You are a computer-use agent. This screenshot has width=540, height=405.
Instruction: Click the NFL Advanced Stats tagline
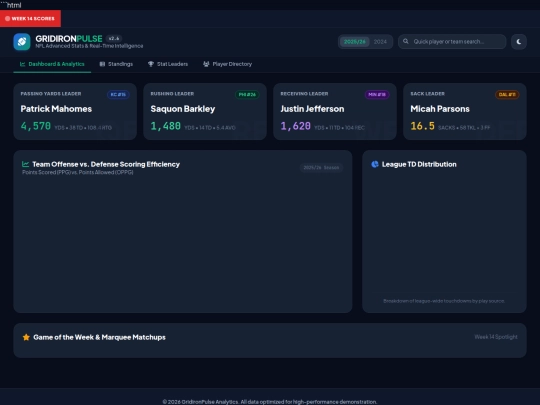[x=89, y=46]
